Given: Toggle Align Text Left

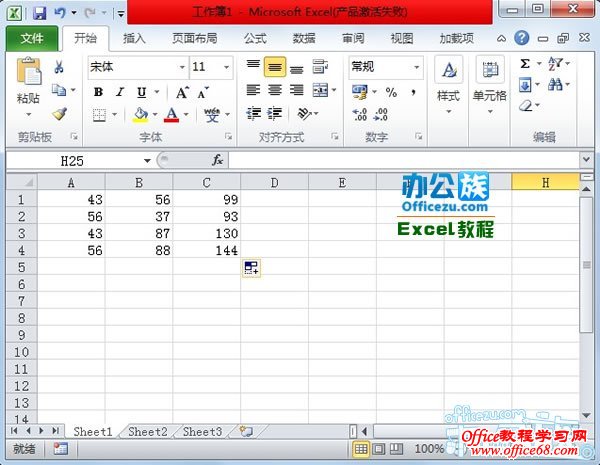Looking at the screenshot, I should click(x=253, y=90).
